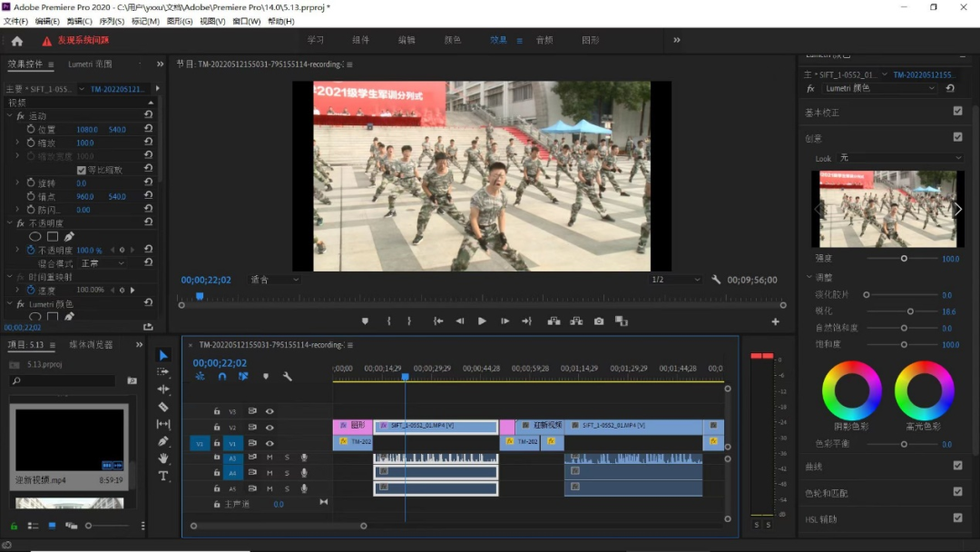This screenshot has width=980, height=552.
Task: Select the Hand tool
Action: (x=163, y=458)
